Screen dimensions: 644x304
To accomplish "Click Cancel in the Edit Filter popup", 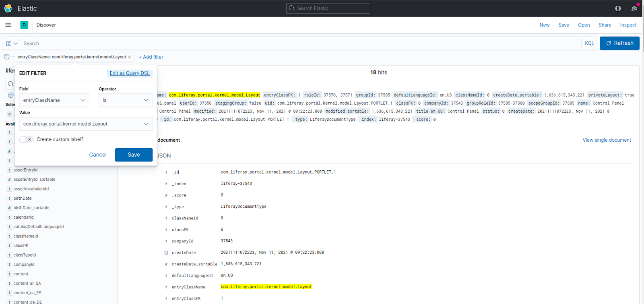I will [x=98, y=155].
